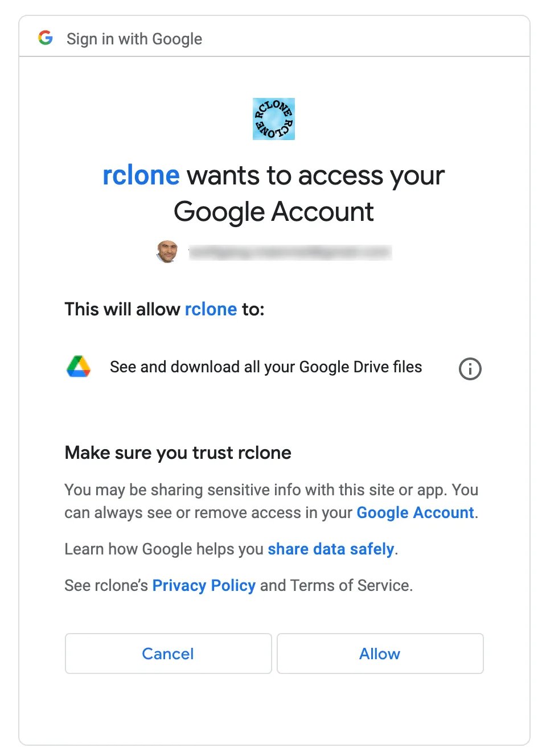The width and height of the screenshot is (542, 756).
Task: Follow the 'share data safely' link
Action: [x=331, y=549]
